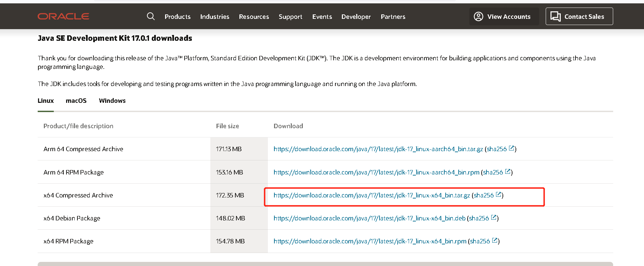Image resolution: width=644 pixels, height=266 pixels.
Task: Open the Products menu
Action: 177,16
